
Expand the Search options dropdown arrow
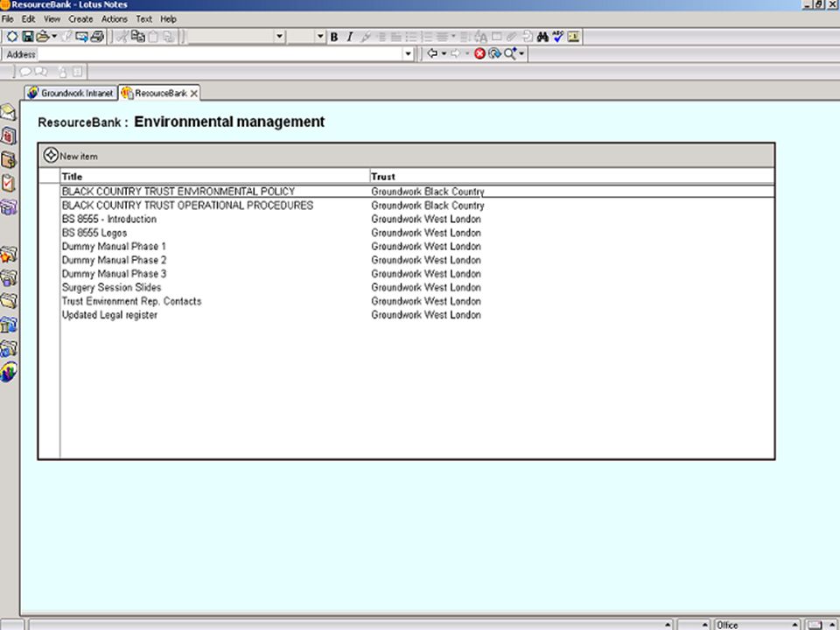click(x=521, y=53)
